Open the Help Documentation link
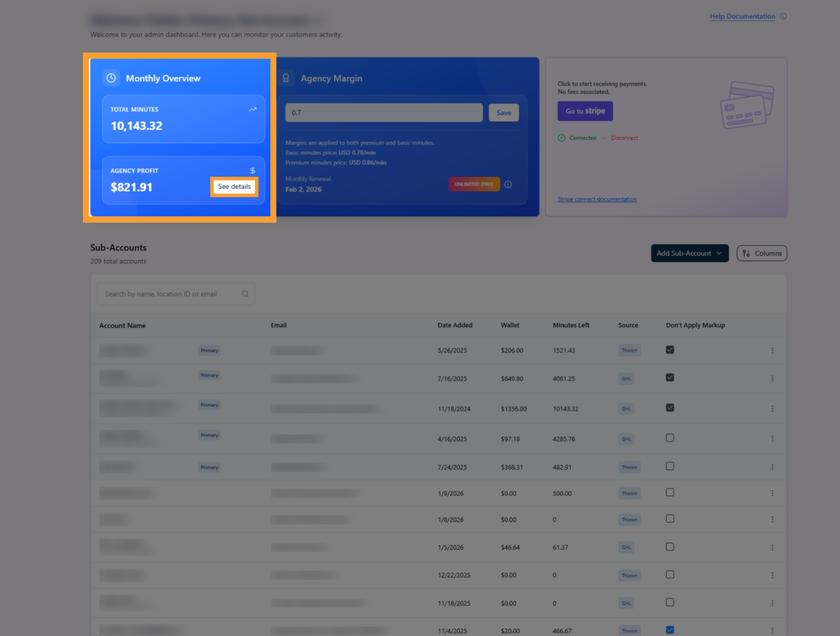The height and width of the screenshot is (636, 840). tap(742, 16)
